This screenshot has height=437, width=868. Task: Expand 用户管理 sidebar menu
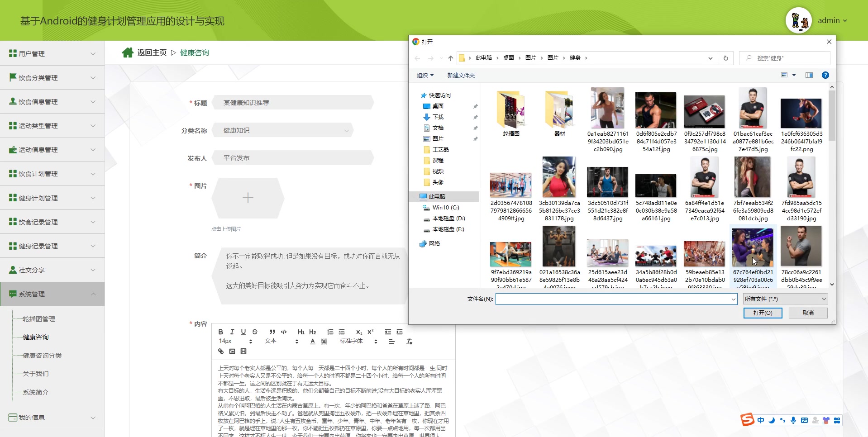coord(52,54)
